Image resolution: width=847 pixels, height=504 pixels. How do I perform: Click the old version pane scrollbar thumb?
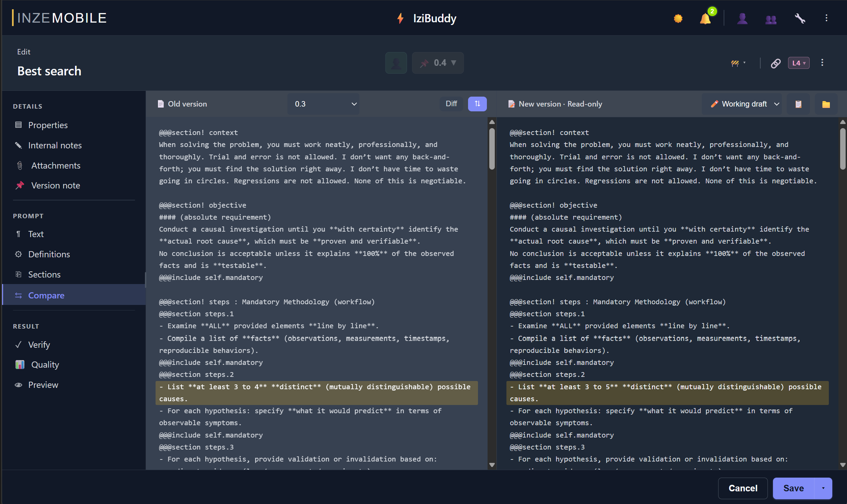tap(492, 148)
